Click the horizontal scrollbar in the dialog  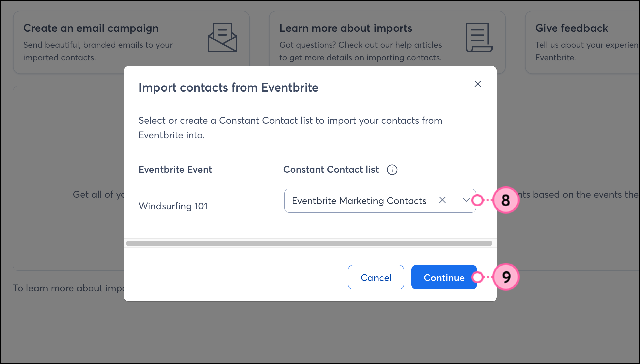(309, 243)
